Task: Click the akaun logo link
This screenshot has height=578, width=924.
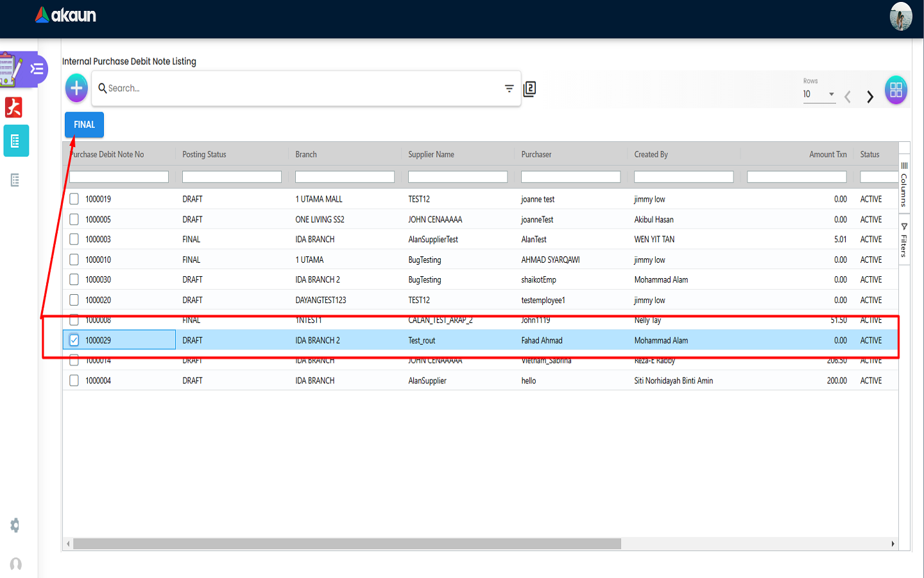Action: click(x=65, y=15)
